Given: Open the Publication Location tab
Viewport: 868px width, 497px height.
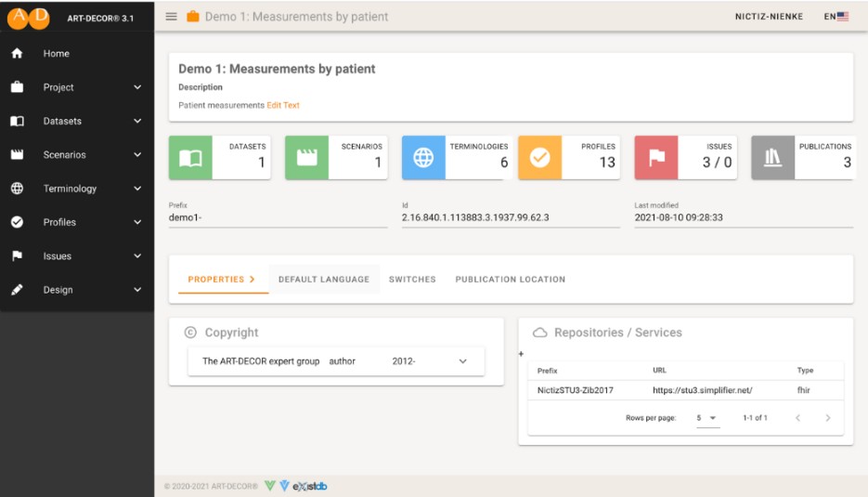Looking at the screenshot, I should tap(510, 280).
